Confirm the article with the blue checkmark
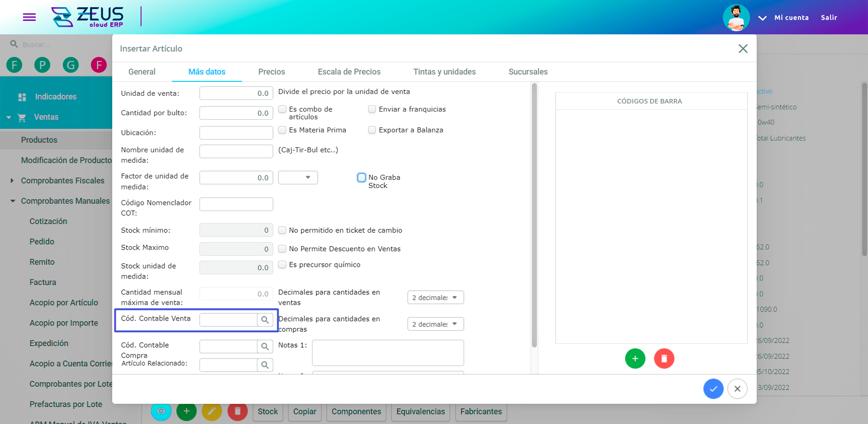The height and width of the screenshot is (424, 868). [x=713, y=389]
